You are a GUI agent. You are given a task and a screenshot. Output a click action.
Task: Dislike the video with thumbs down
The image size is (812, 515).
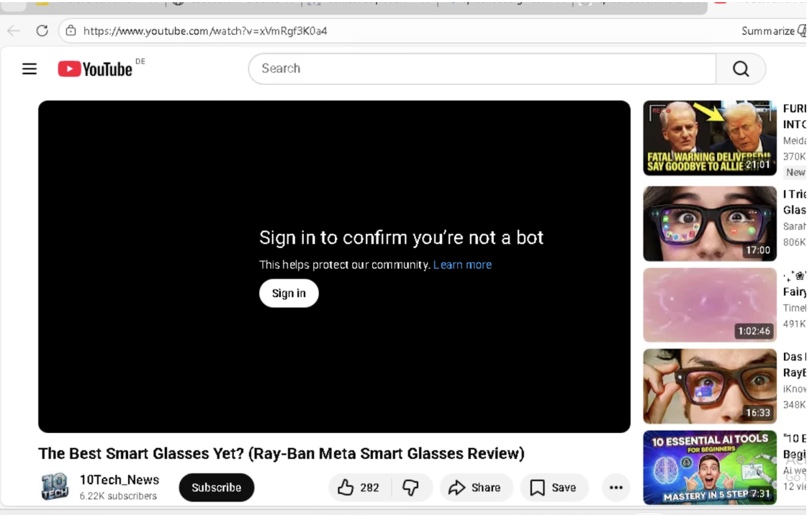(x=411, y=488)
